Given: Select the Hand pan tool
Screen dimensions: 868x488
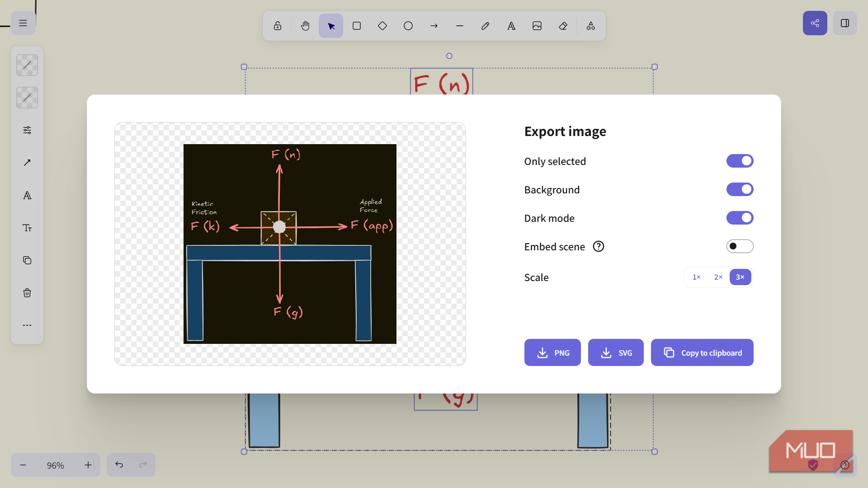Looking at the screenshot, I should click(305, 26).
